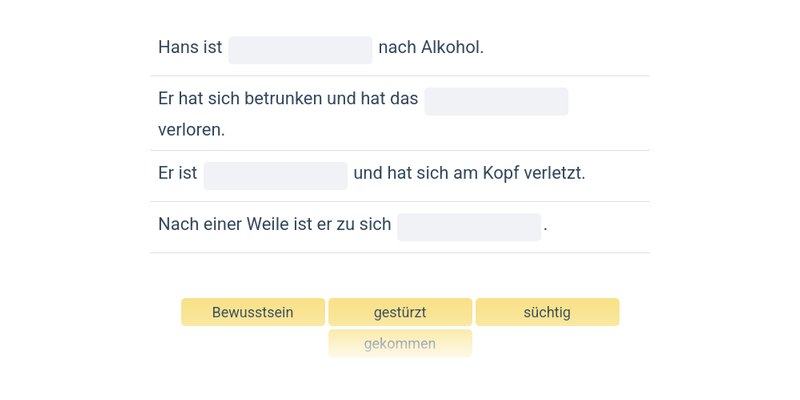The image size is (800, 400).
Task: Choose the "süchtig" word tile
Action: point(547,312)
